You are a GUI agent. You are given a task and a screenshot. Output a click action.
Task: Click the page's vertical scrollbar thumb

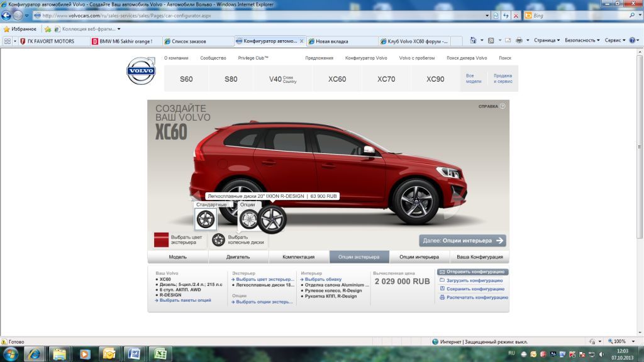click(640, 146)
